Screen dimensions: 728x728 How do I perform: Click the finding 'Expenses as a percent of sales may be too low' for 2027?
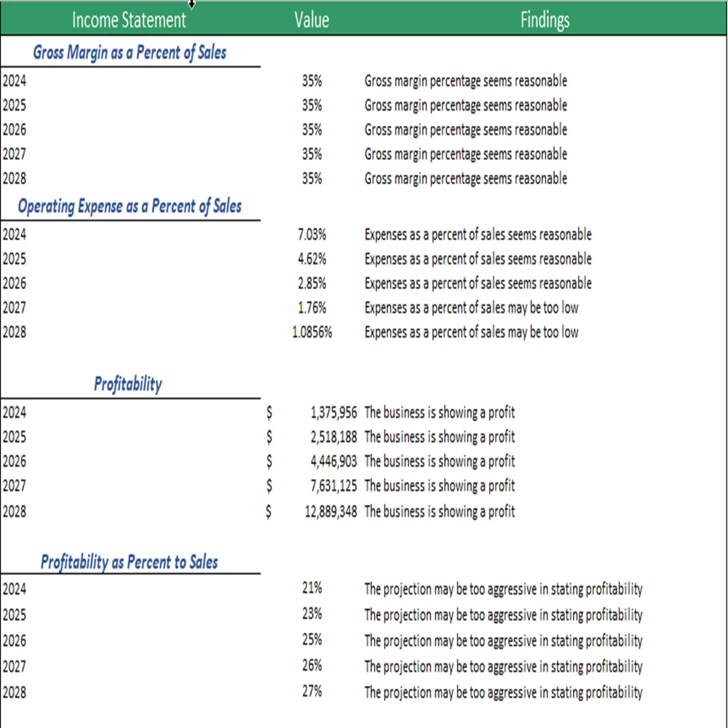tap(472, 307)
